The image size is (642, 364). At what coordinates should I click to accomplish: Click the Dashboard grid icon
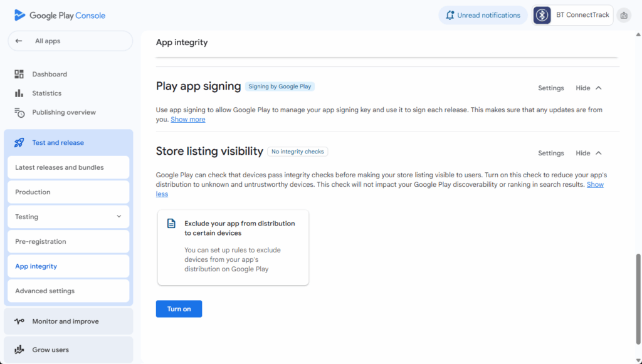[19, 74]
